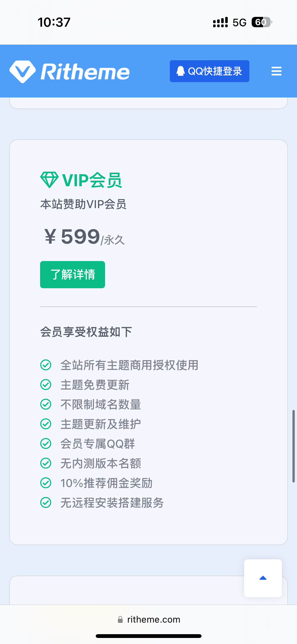Click the check icon beside 无远程安装搭建服务
This screenshot has height=644, width=297.
(x=46, y=502)
